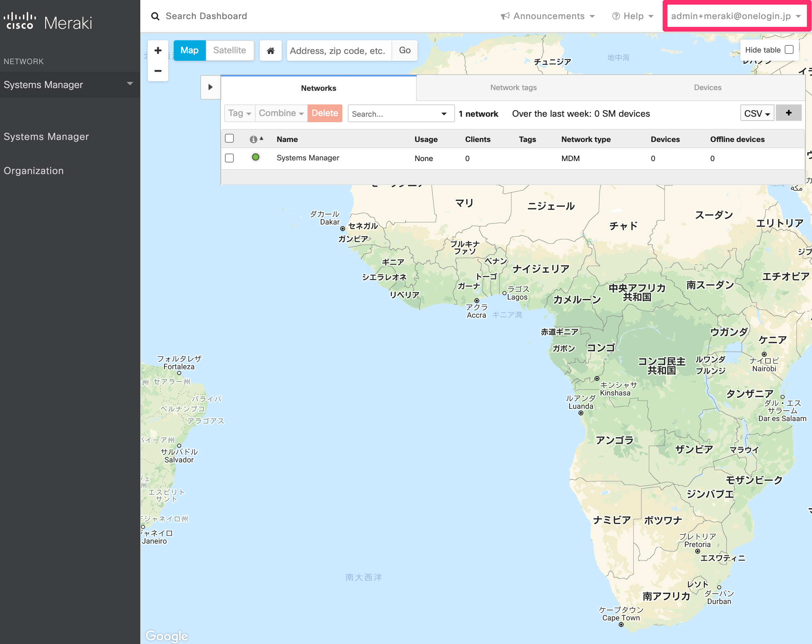The width and height of the screenshot is (812, 644).
Task: Sort table by Network type column
Action: 586,139
